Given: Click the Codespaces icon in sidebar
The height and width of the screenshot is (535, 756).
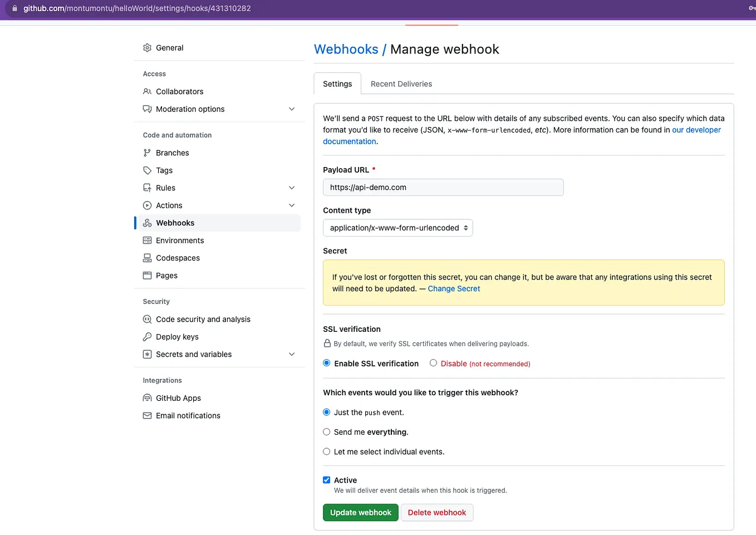Looking at the screenshot, I should tap(147, 258).
